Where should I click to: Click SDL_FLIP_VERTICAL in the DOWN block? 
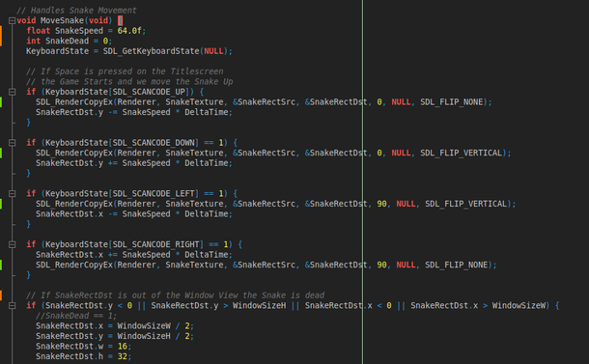pyautogui.click(x=461, y=153)
